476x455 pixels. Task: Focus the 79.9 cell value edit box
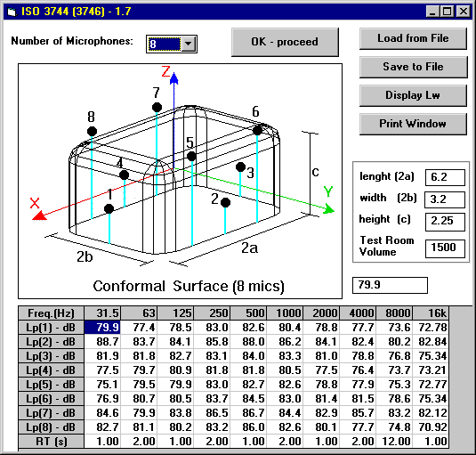(x=390, y=285)
